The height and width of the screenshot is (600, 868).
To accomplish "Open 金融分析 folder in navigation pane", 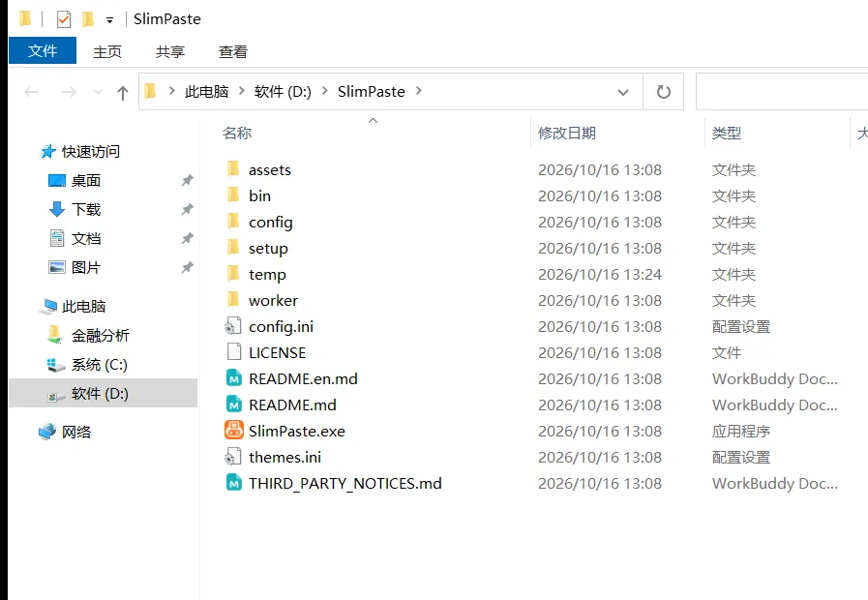I will (x=101, y=336).
